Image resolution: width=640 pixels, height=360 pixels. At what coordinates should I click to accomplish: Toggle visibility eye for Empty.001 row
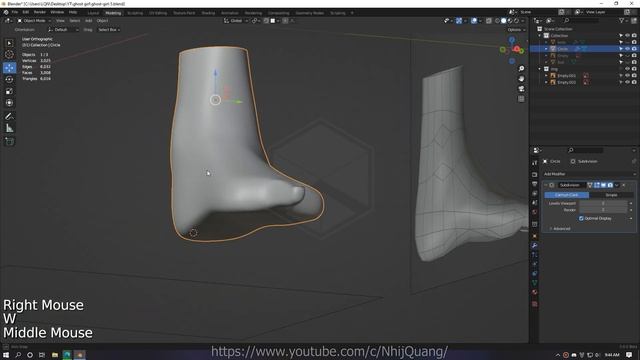point(628,76)
